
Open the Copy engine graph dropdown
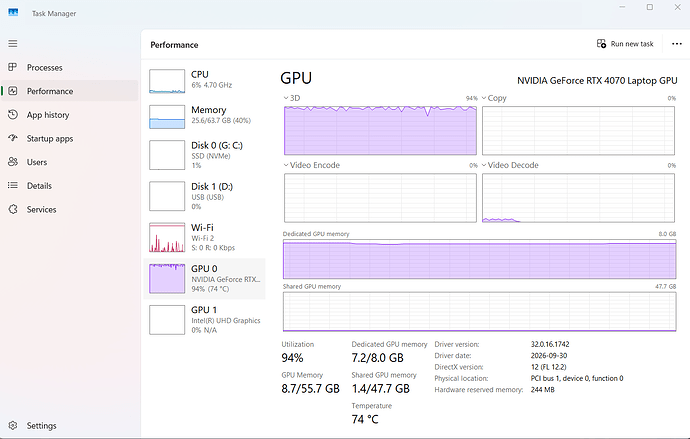click(x=484, y=98)
